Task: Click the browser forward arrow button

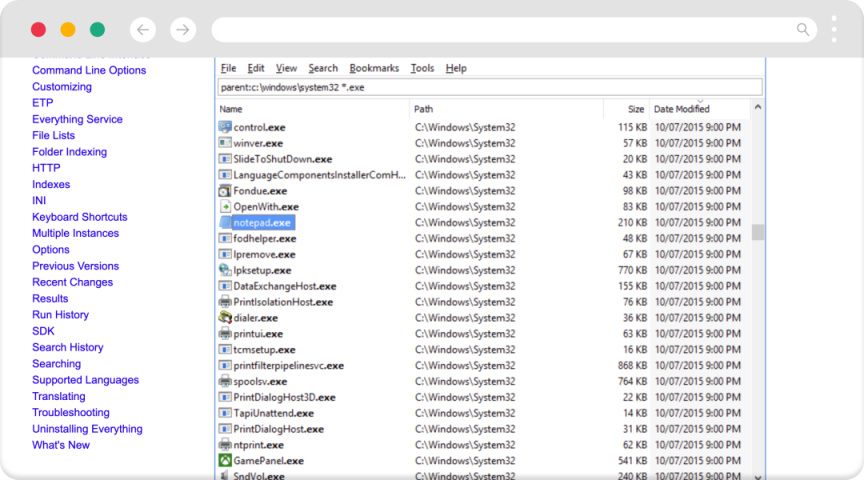Action: 183,30
